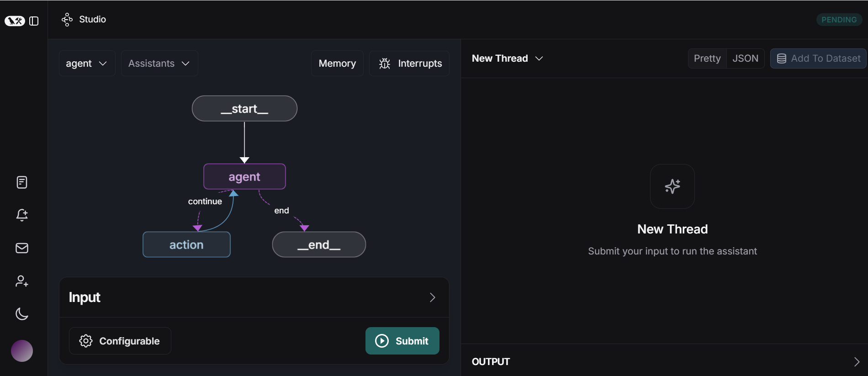The width and height of the screenshot is (868, 376).
Task: Expand the Assistants dropdown
Action: 159,64
